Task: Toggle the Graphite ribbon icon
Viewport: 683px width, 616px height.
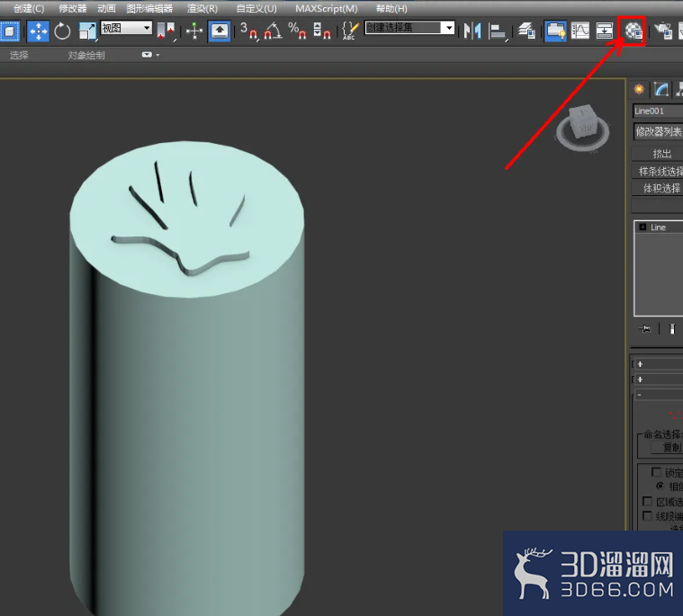Action: [x=555, y=31]
